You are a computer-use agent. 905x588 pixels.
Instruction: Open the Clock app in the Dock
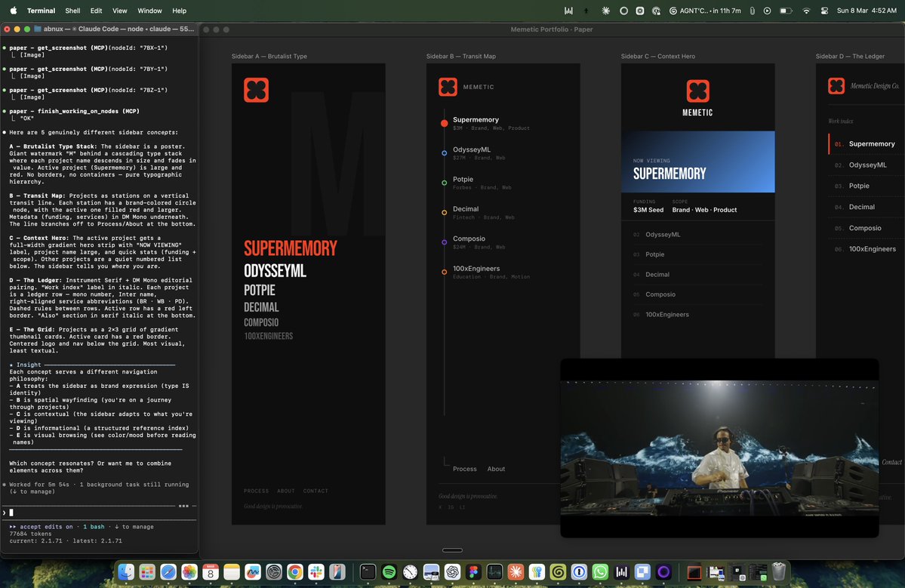[x=410, y=572]
